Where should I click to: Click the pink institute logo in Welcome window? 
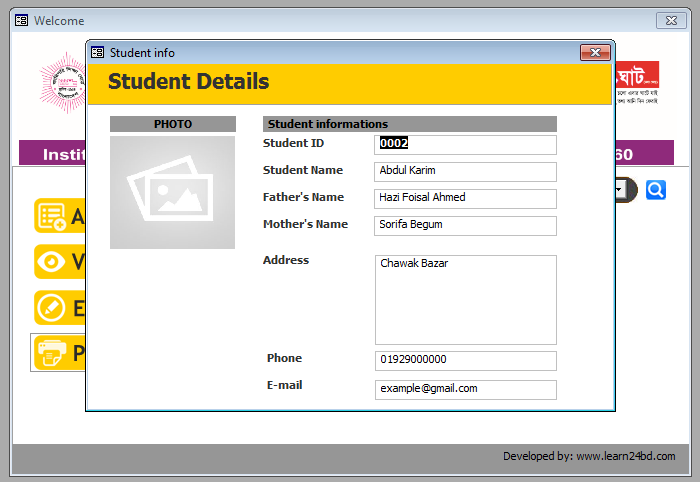[x=62, y=83]
